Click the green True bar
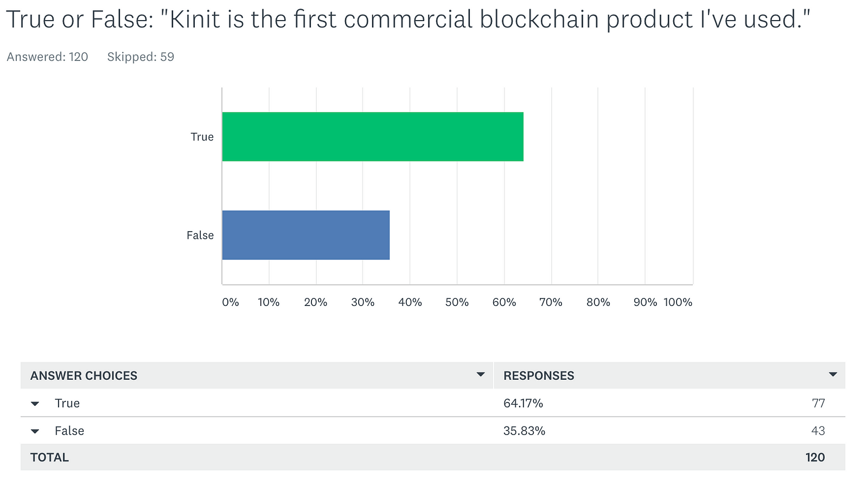This screenshot has width=868, height=485. (373, 137)
